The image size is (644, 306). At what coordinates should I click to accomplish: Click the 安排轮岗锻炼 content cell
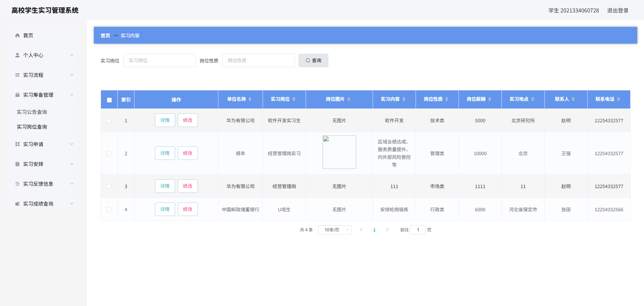pyautogui.click(x=394, y=210)
